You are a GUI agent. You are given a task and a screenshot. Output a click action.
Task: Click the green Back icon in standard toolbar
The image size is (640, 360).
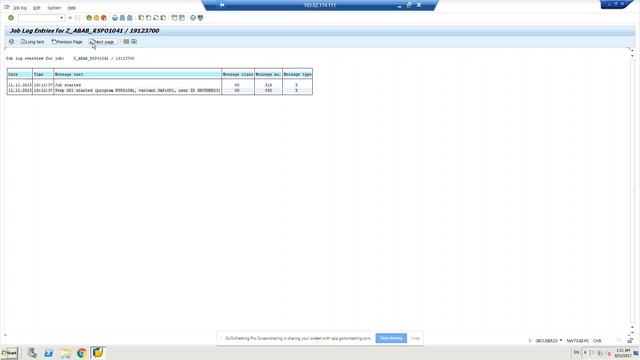pyautogui.click(x=89, y=18)
